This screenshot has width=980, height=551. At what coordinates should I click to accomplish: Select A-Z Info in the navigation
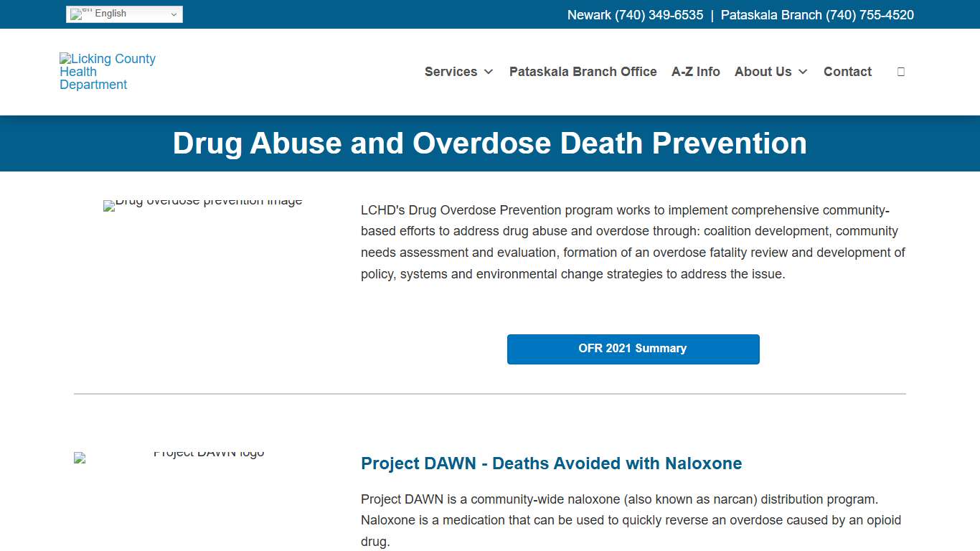696,72
